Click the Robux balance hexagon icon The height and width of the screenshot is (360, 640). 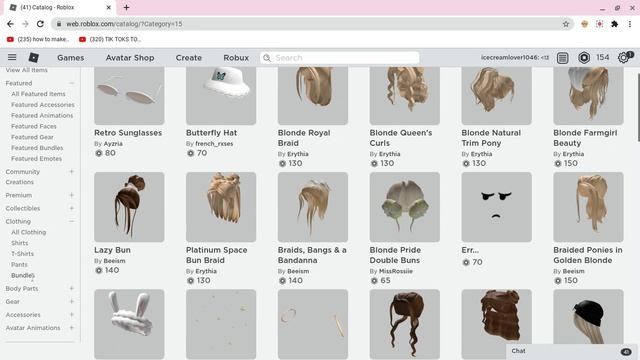point(584,58)
